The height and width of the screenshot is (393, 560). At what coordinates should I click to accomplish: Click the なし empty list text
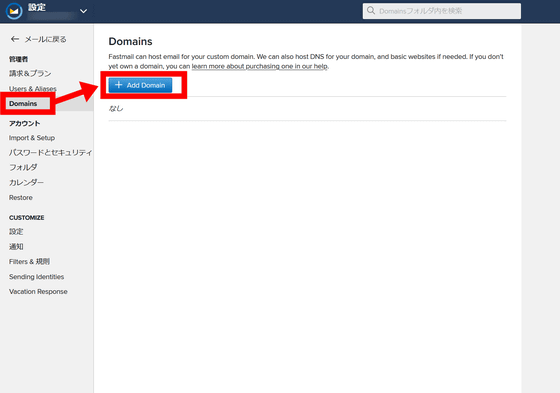click(116, 108)
